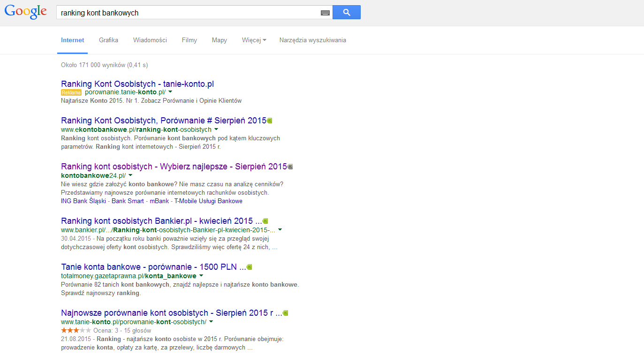Click the star rating of tanie-konto result
This screenshot has height=357, width=644.
76,330
